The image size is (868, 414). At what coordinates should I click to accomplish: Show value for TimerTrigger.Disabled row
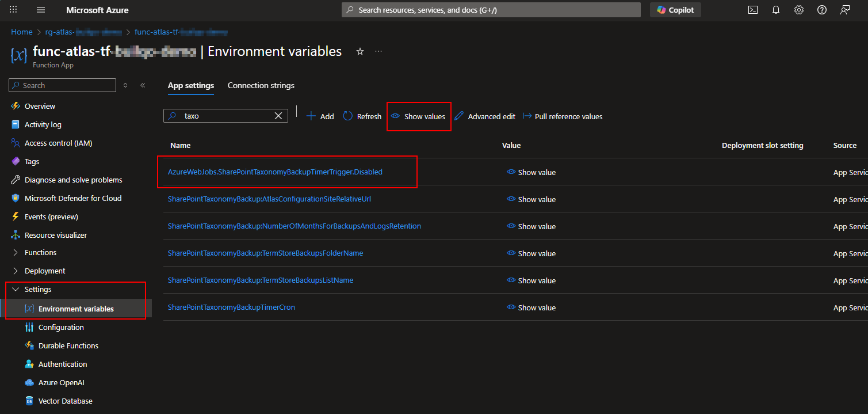pos(531,172)
